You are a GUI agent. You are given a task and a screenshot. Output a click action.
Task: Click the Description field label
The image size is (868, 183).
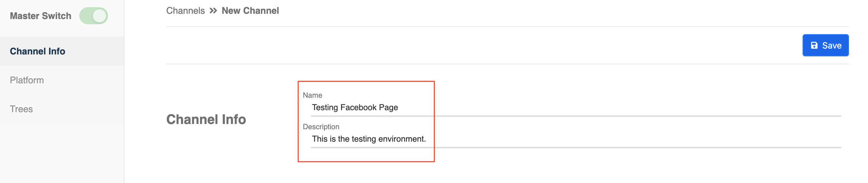pos(321,127)
